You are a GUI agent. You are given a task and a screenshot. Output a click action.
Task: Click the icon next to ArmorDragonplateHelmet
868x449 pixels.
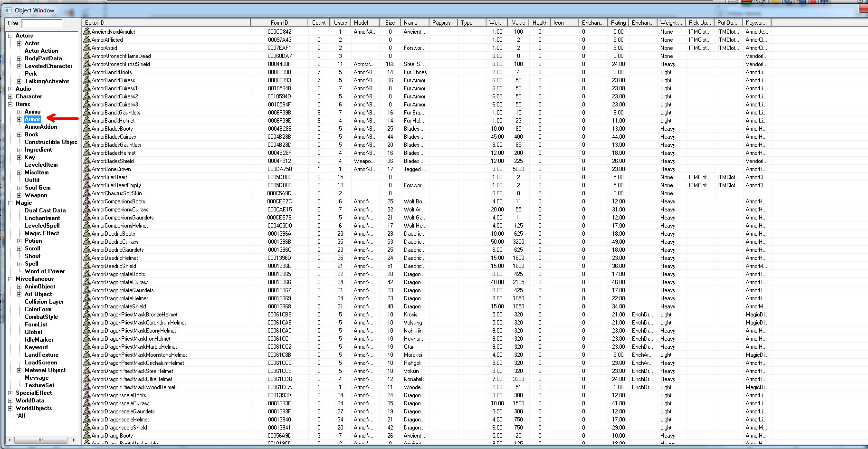coord(87,298)
